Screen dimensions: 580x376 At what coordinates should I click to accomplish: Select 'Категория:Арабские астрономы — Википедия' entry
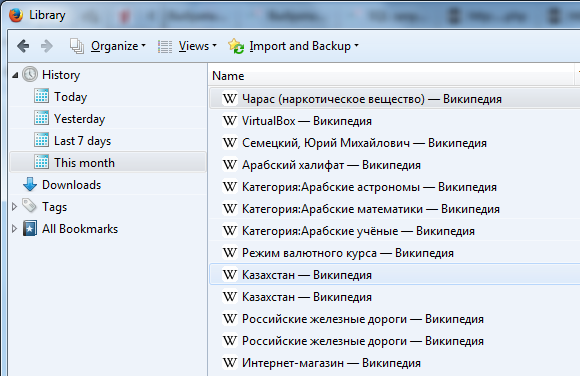(x=394, y=187)
